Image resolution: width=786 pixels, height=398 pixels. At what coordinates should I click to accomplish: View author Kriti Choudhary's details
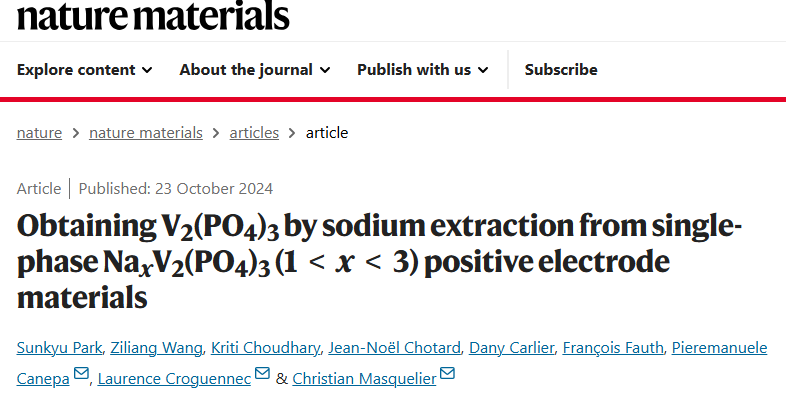(265, 347)
